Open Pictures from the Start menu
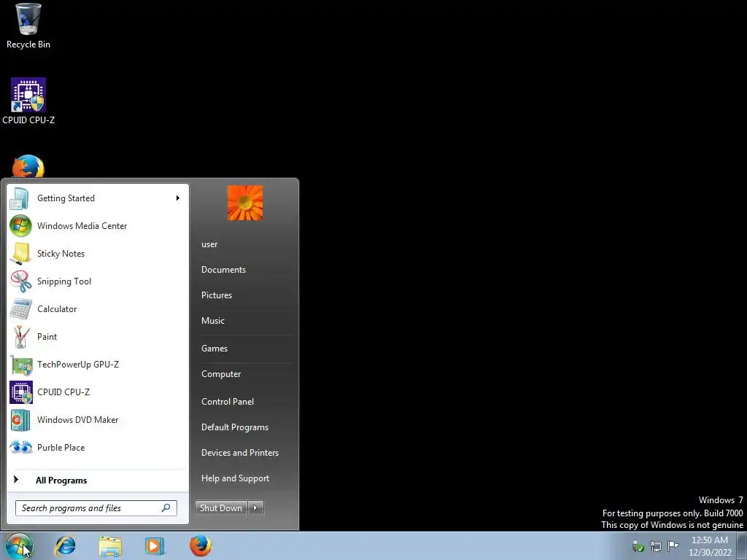 click(x=216, y=295)
